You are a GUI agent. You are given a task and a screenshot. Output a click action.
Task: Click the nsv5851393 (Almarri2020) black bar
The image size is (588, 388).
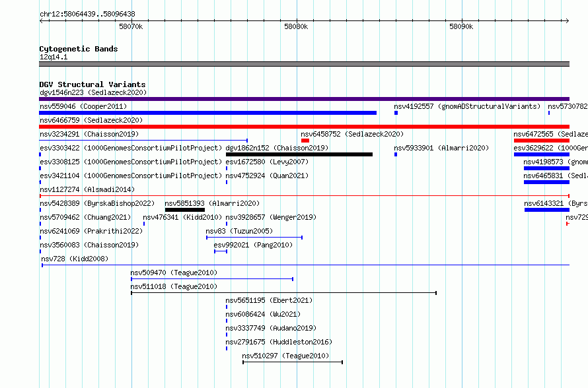pyautogui.click(x=185, y=210)
